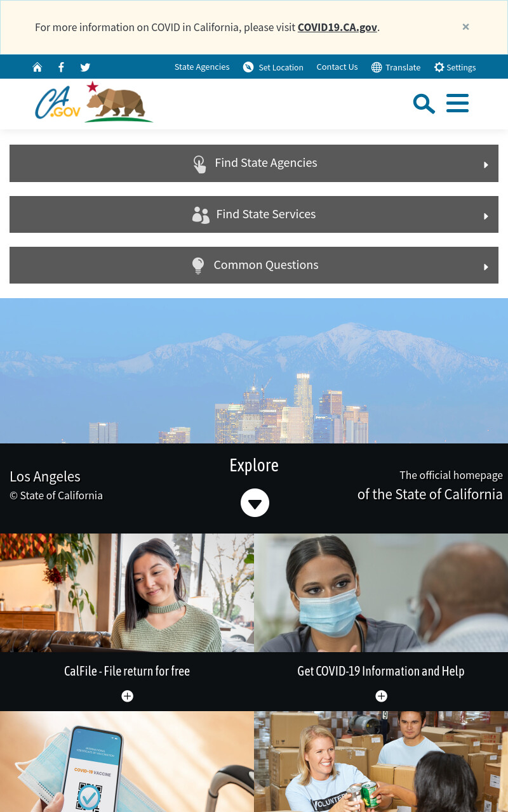Expand Find State Services panel

[254, 214]
